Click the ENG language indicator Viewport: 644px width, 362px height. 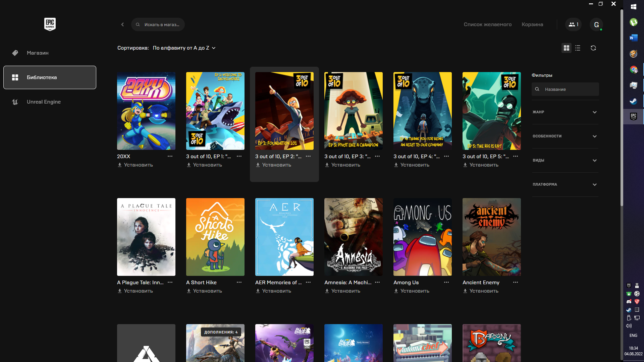pos(633,336)
